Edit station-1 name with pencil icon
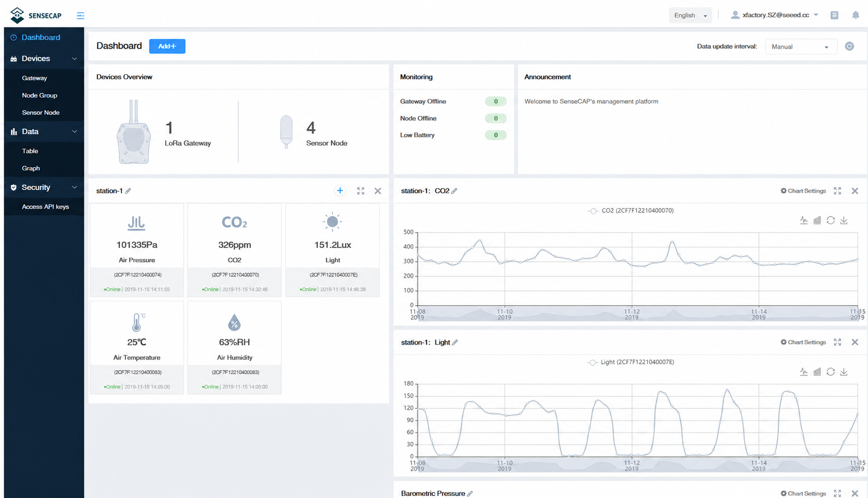Image resolution: width=868 pixels, height=498 pixels. (128, 191)
